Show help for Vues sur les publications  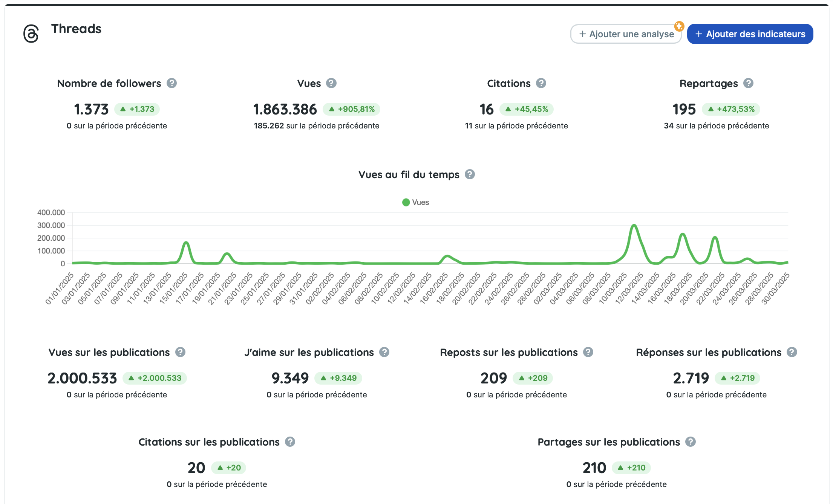181,352
